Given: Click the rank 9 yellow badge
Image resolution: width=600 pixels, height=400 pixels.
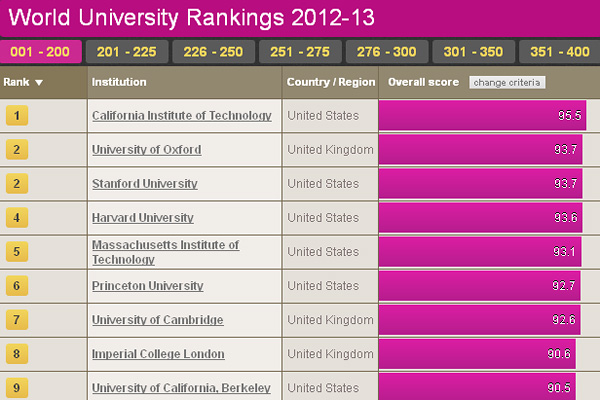Looking at the screenshot, I should point(19,387).
